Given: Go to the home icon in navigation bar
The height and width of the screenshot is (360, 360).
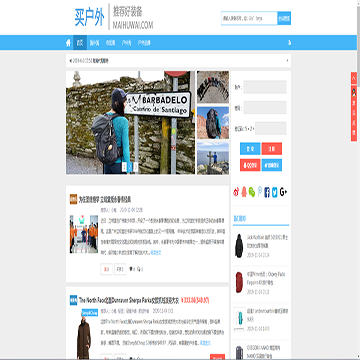Looking at the screenshot, I should point(68,43).
